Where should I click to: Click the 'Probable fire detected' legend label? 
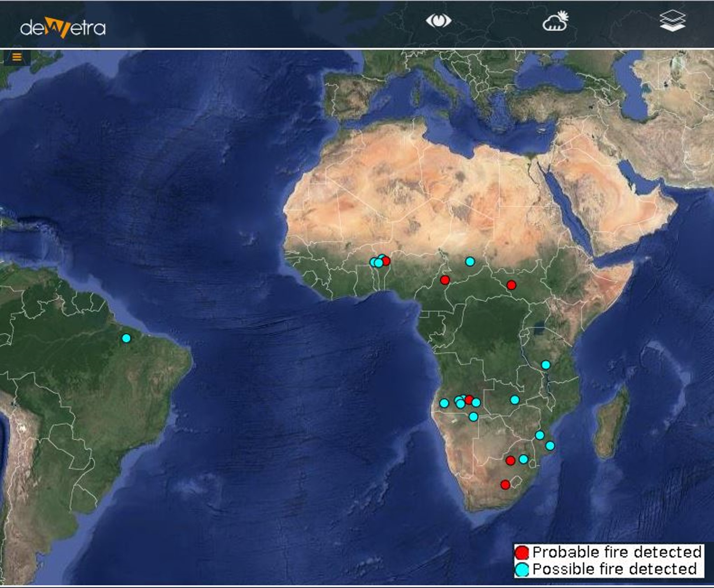[x=617, y=552]
